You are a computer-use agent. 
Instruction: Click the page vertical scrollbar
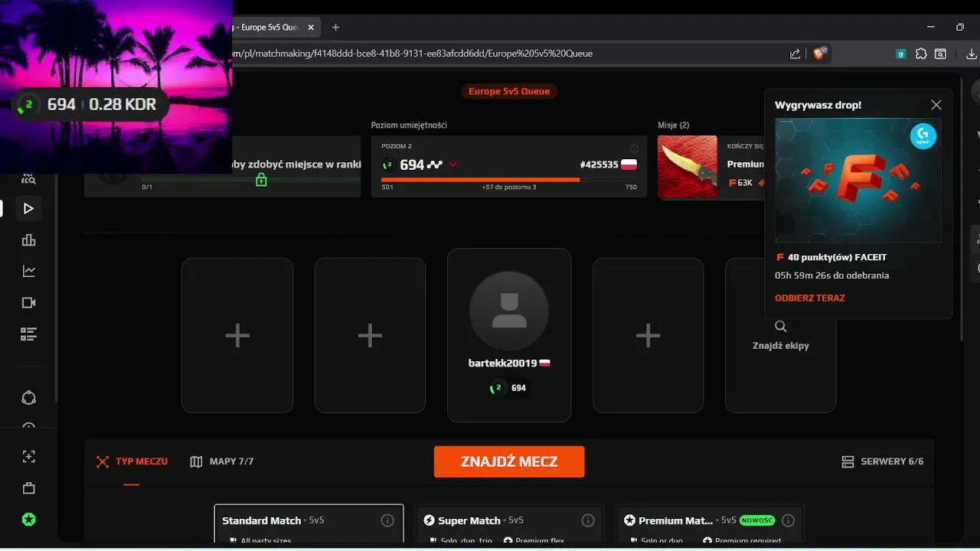tap(962, 207)
